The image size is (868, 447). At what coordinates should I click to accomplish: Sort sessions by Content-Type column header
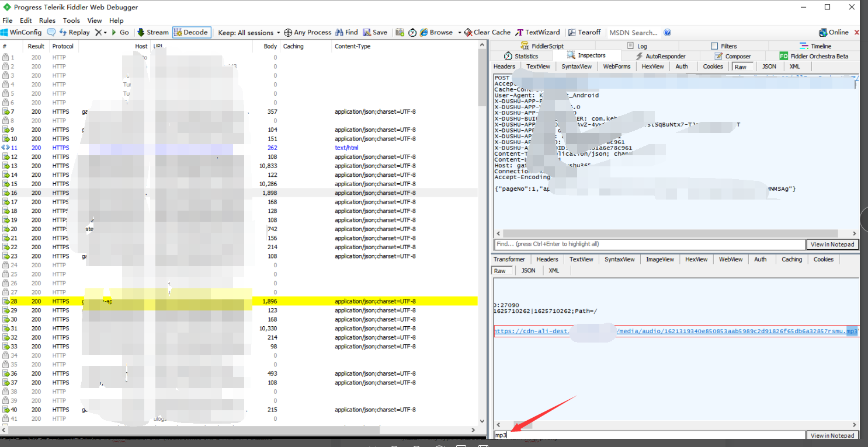point(405,46)
